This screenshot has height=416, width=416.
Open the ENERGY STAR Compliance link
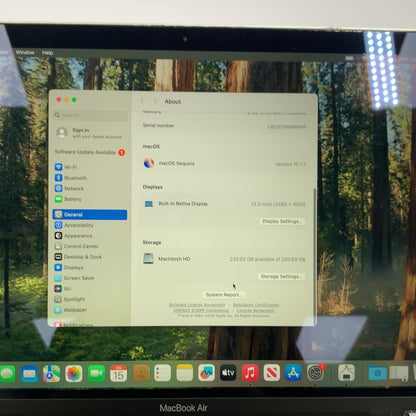[x=201, y=310]
